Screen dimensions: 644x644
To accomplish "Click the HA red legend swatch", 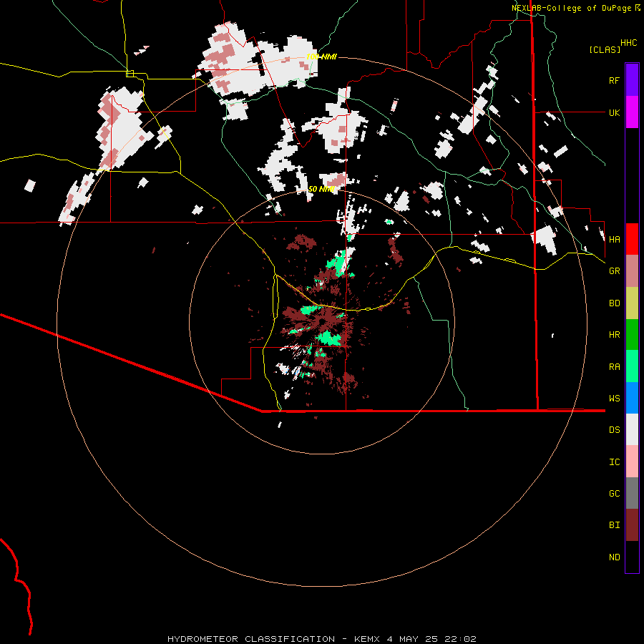I will [632, 239].
